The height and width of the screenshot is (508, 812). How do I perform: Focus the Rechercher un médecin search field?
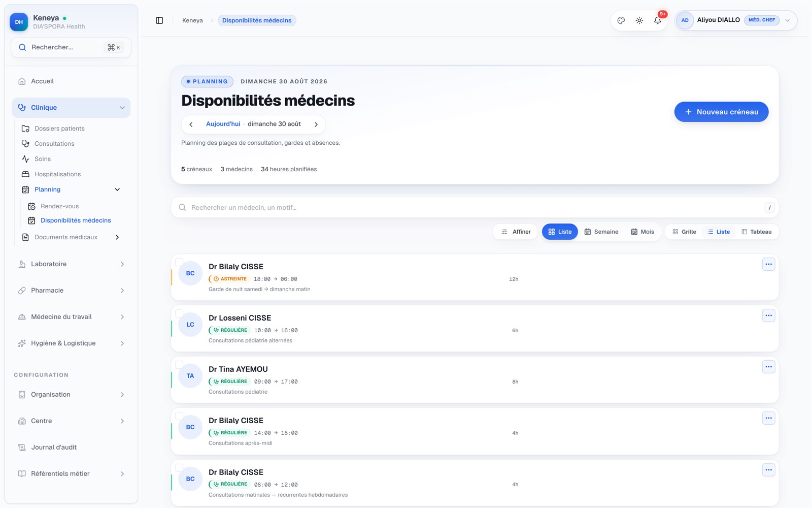[x=475, y=207]
